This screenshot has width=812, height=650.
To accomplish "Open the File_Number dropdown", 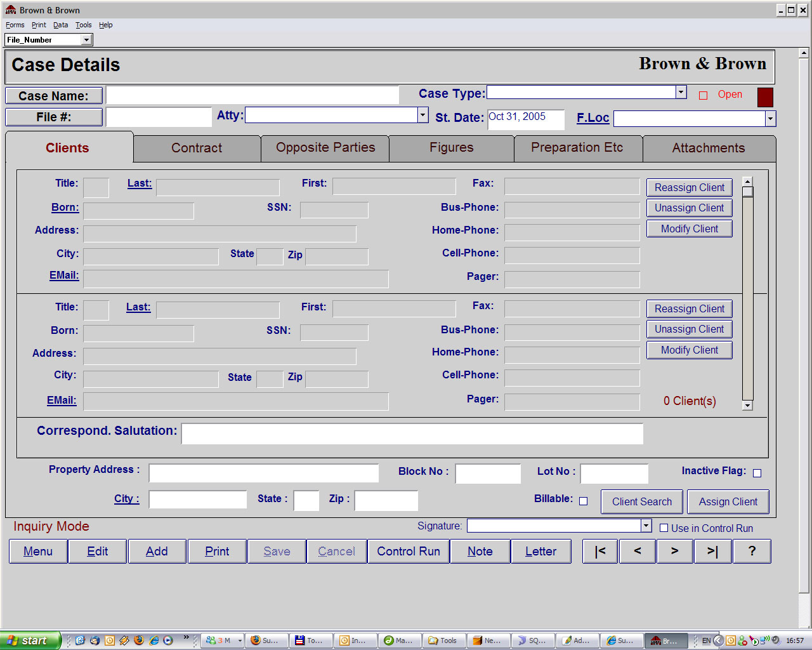I will tap(87, 40).
